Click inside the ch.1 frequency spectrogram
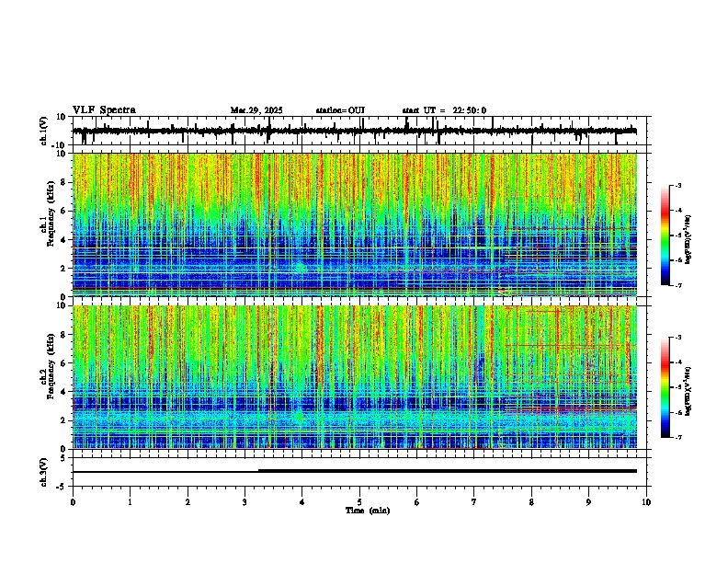This screenshot has height=563, width=728. [x=355, y=224]
